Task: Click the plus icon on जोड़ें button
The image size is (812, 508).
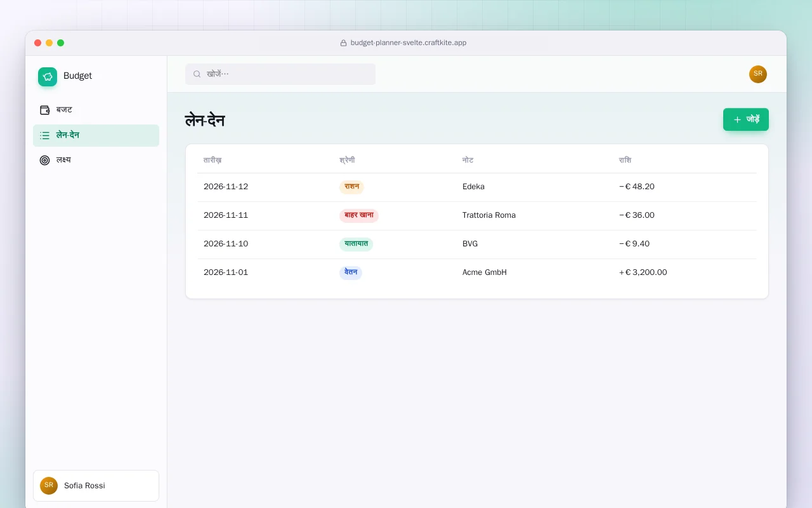Action: click(x=737, y=119)
